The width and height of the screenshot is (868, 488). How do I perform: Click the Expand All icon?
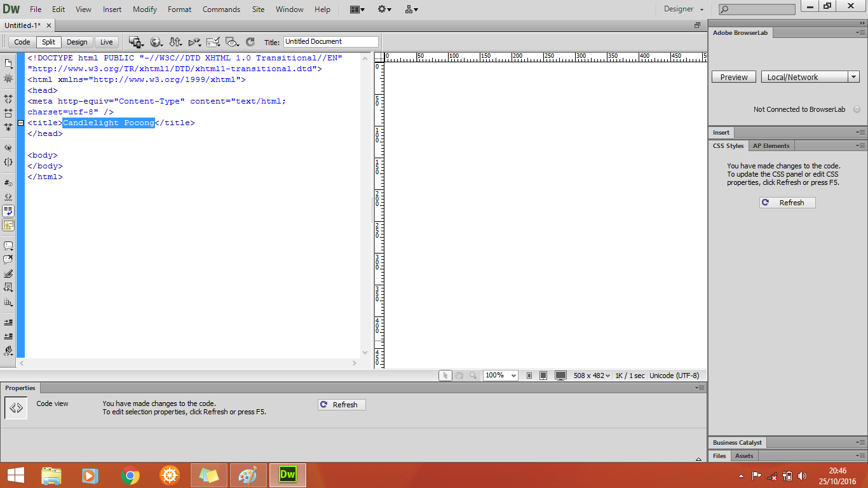8,127
